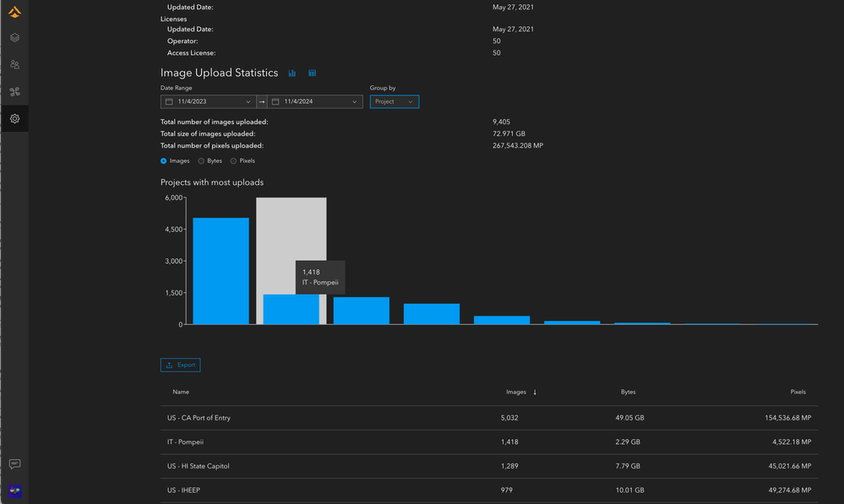Screen dimensions: 844x504
Task: Select the US - CA Port of Entry row
Action: (338, 417)
